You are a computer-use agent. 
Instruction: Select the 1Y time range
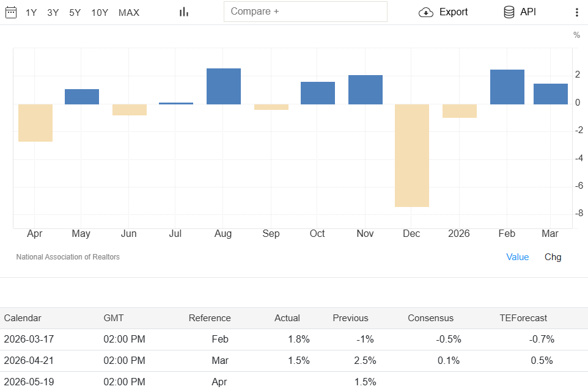coord(31,13)
